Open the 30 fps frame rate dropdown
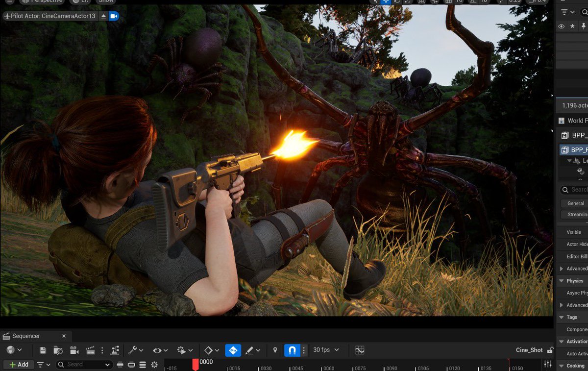 click(x=326, y=350)
